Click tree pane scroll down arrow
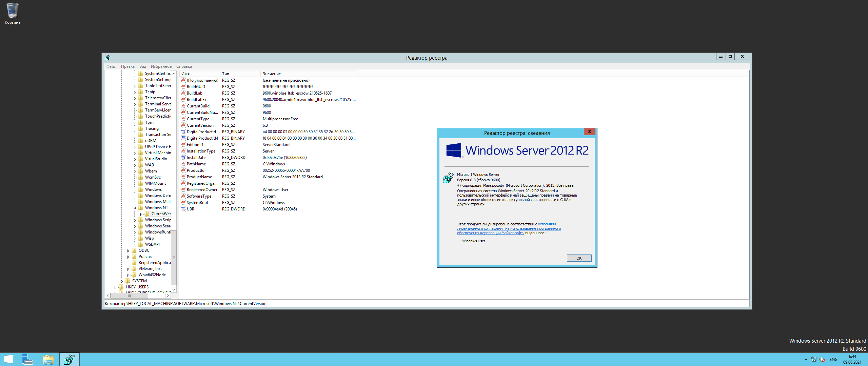Viewport: 868px width, 366px height. coord(174,290)
